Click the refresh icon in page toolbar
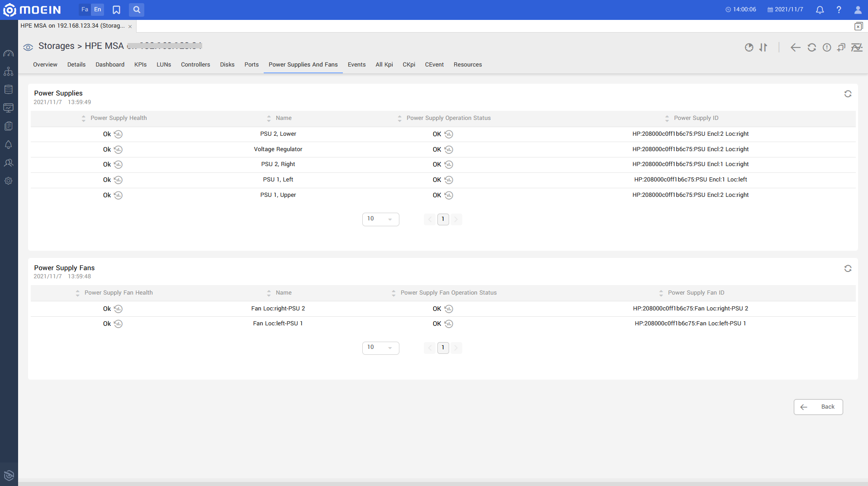 click(812, 48)
